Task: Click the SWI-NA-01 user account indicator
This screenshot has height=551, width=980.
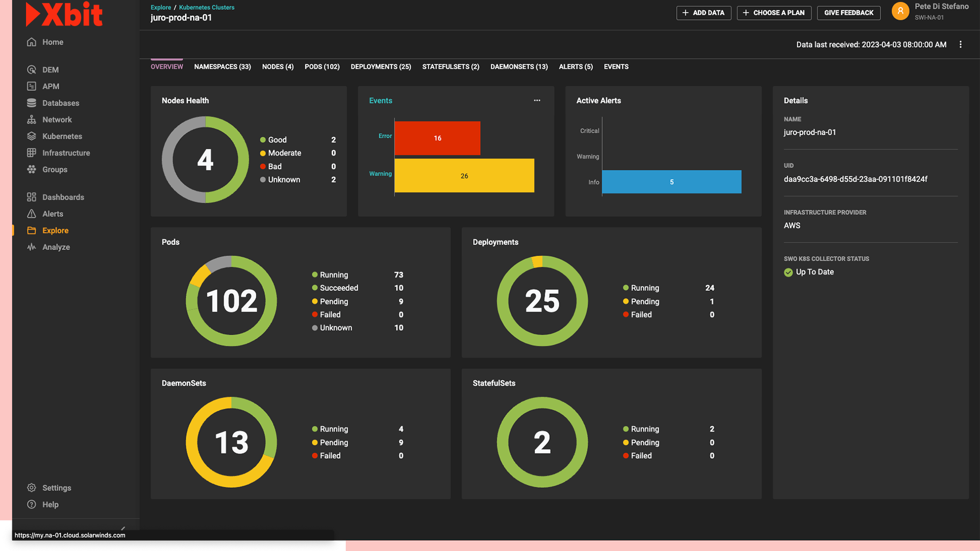Action: [x=930, y=17]
